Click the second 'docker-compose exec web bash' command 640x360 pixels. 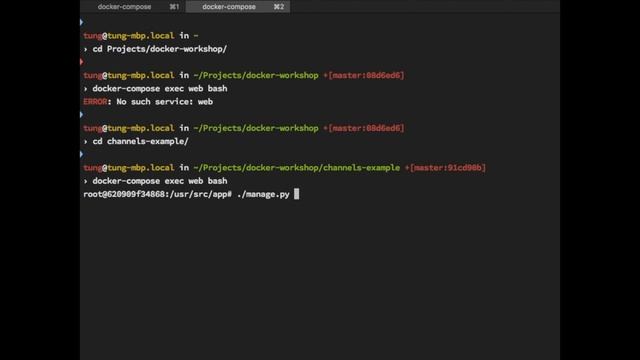coord(160,181)
